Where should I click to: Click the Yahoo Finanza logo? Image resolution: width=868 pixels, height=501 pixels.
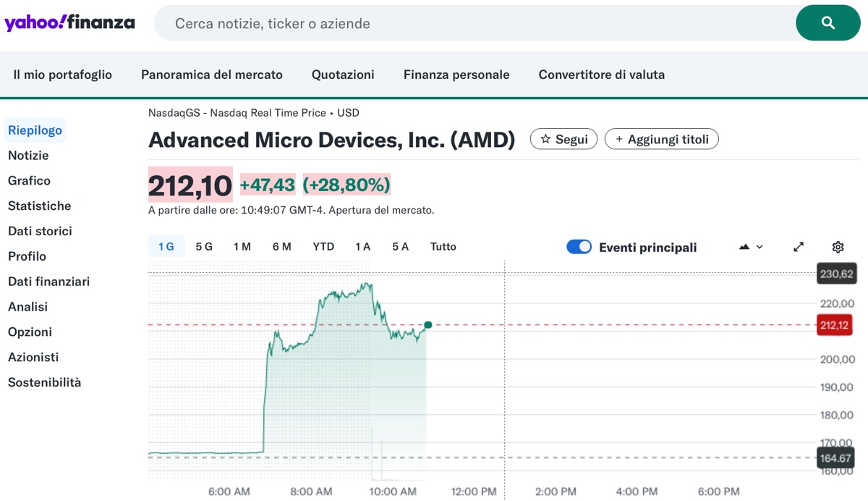click(69, 22)
